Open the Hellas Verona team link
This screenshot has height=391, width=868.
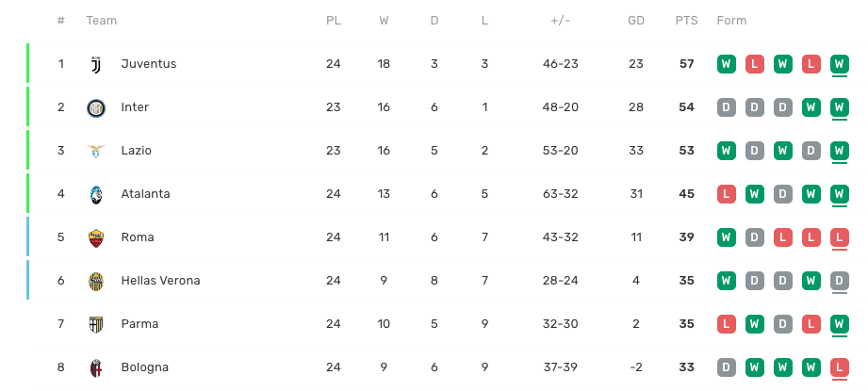[160, 281]
